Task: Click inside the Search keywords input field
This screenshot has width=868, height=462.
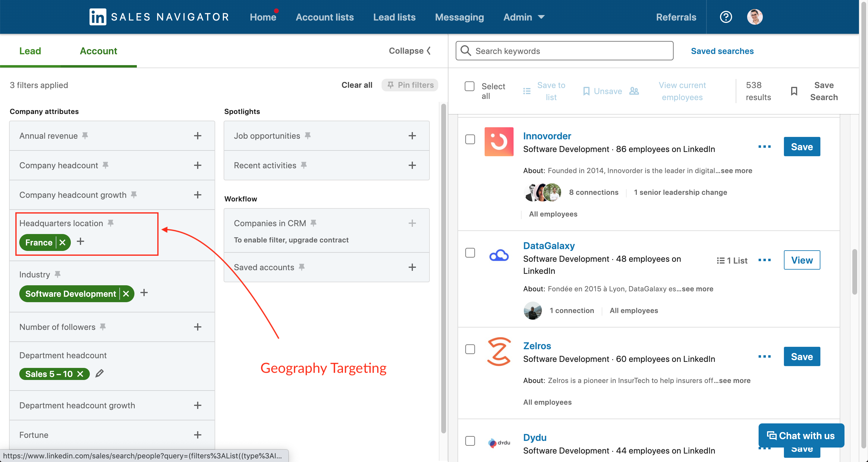Action: (564, 51)
